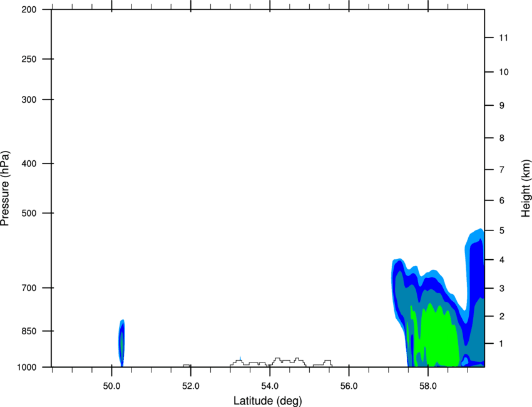This screenshot has width=532, height=407.
Task: Click height tick label 9
Action: coord(502,106)
